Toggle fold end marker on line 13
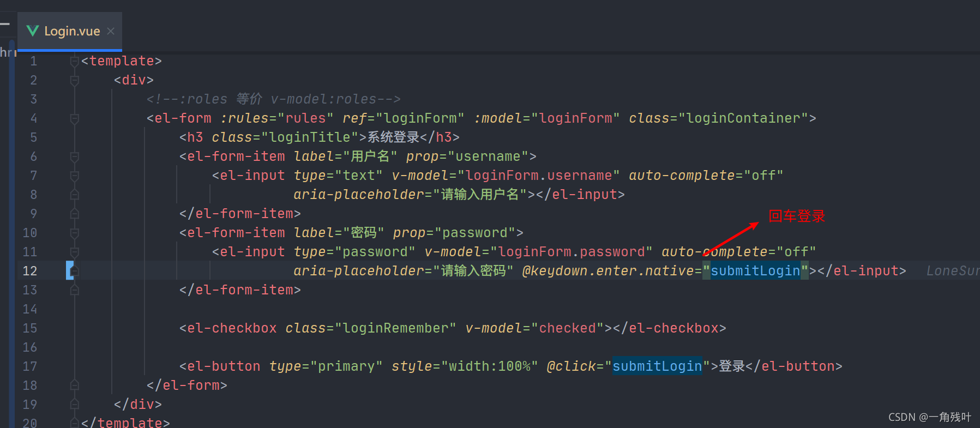Image resolution: width=980 pixels, height=428 pixels. [x=75, y=290]
